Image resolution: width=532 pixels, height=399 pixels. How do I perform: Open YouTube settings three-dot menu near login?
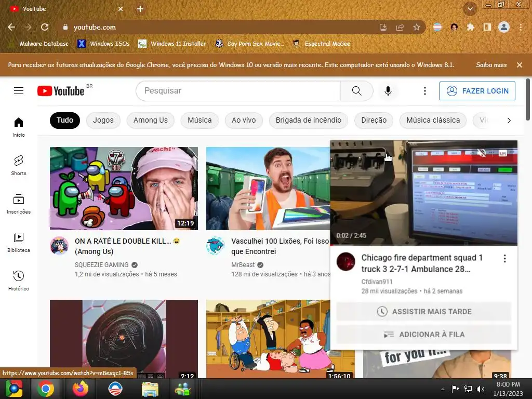click(425, 91)
